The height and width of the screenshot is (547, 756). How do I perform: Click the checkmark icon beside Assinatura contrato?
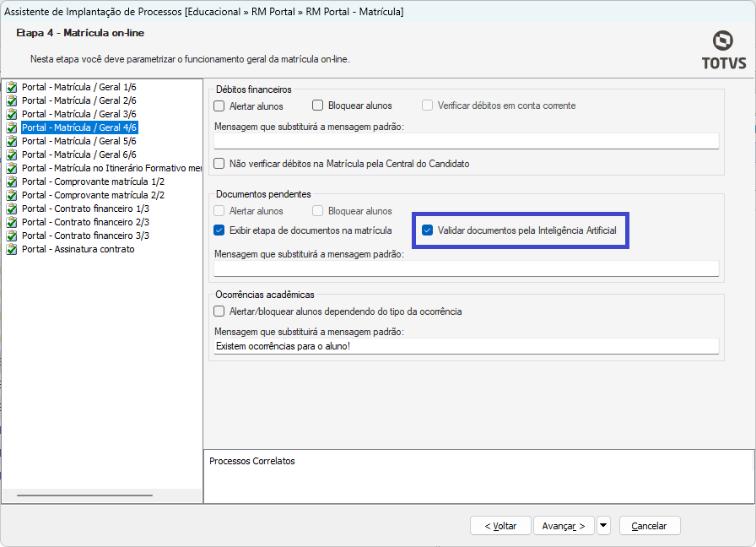pos(12,249)
